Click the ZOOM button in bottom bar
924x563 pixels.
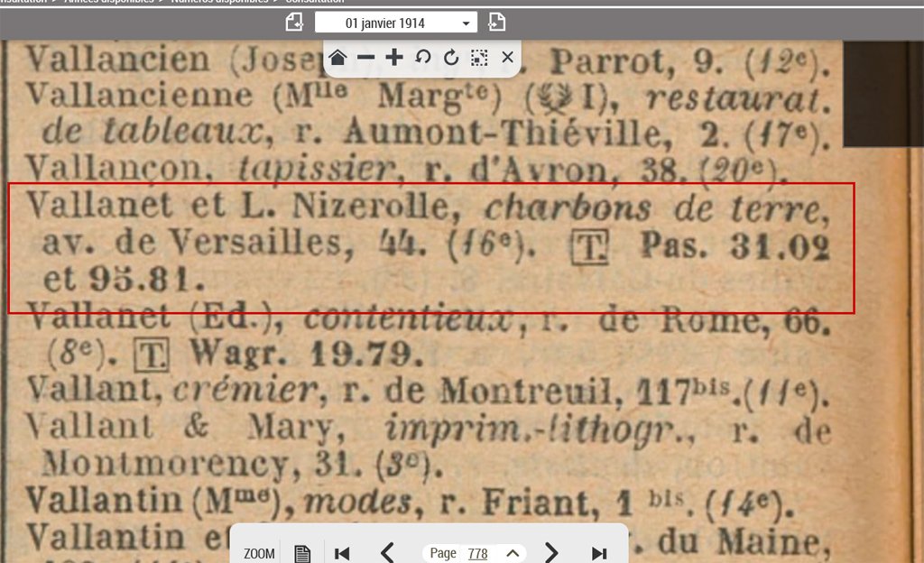point(259,554)
